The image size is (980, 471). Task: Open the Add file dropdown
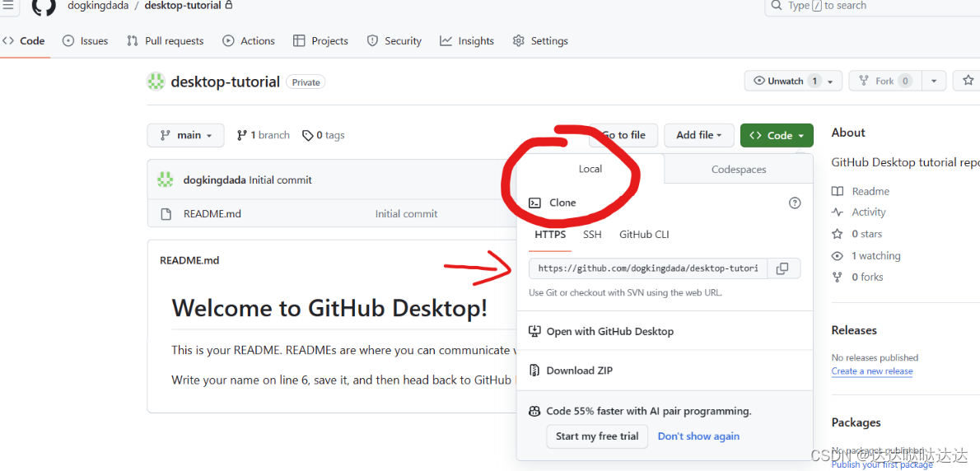tap(698, 135)
